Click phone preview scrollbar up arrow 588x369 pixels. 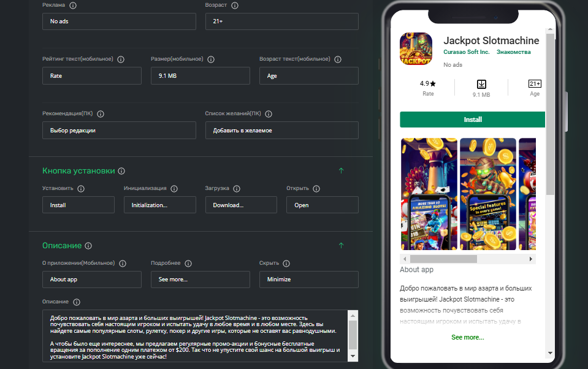[550, 29]
